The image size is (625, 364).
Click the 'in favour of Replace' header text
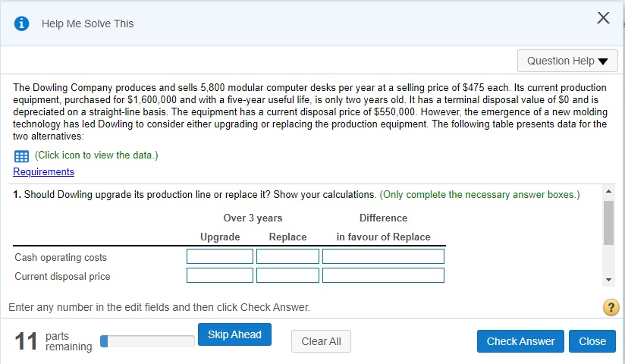click(384, 237)
